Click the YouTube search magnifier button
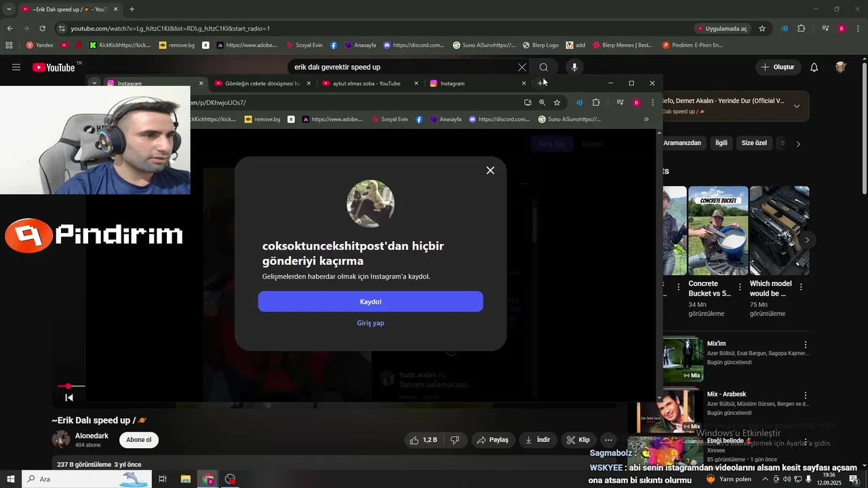The width and height of the screenshot is (868, 488). 544,67
